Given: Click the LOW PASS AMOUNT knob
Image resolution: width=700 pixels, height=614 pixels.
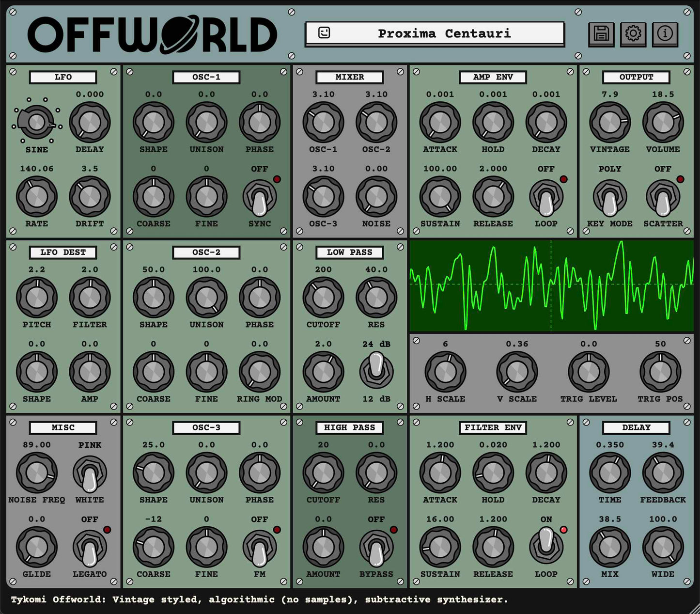Looking at the screenshot, I should pyautogui.click(x=323, y=372).
